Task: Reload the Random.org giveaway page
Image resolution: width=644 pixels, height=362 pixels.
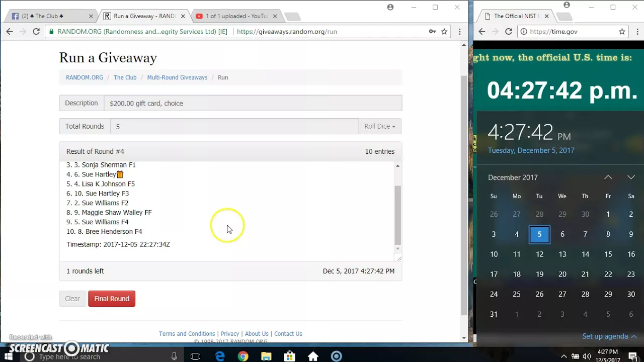Action: (x=36, y=31)
